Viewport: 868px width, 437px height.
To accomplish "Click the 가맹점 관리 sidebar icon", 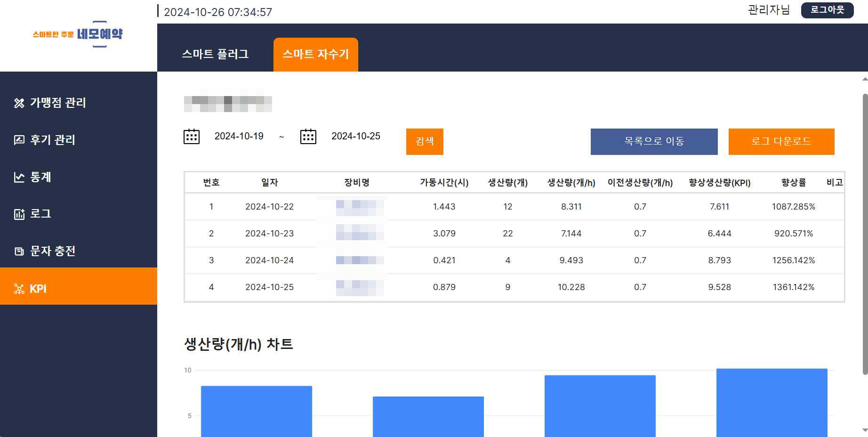I will pyautogui.click(x=19, y=103).
